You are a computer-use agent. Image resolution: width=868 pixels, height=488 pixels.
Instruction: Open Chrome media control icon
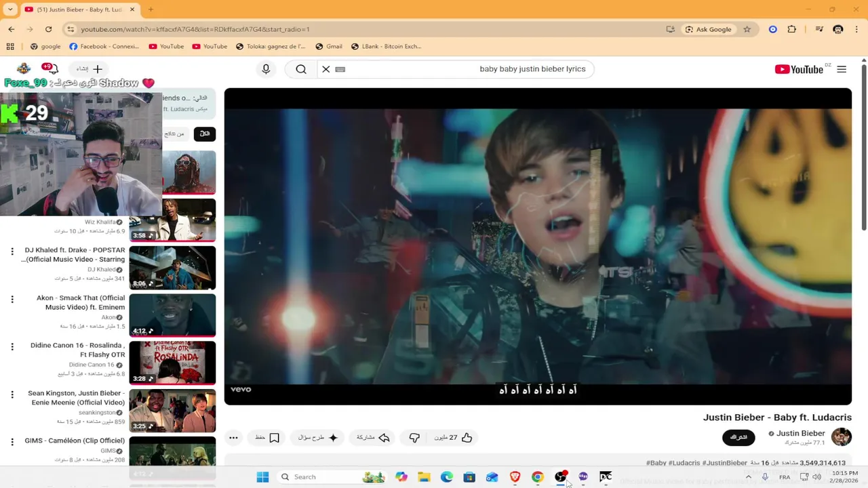[819, 29]
